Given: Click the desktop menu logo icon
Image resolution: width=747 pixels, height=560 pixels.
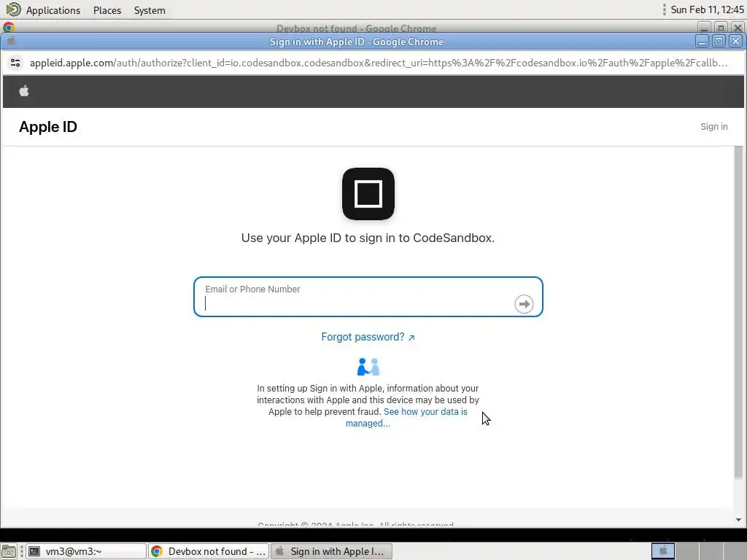Looking at the screenshot, I should (x=13, y=9).
